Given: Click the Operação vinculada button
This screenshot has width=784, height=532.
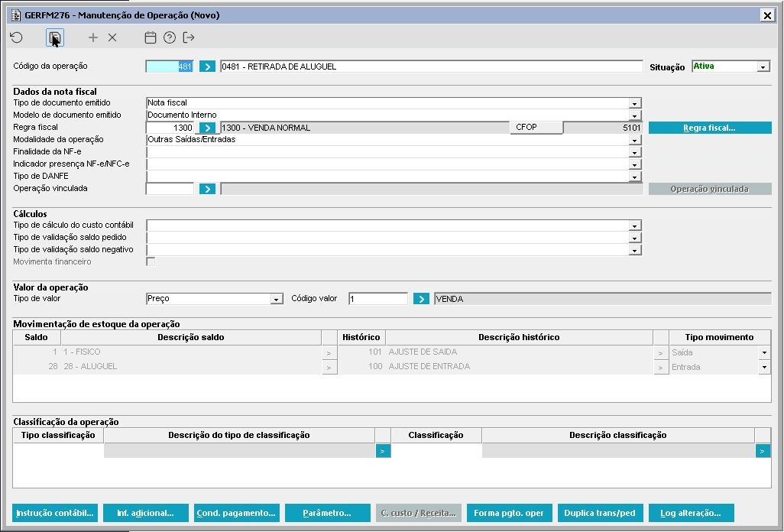Looking at the screenshot, I should pyautogui.click(x=710, y=189).
